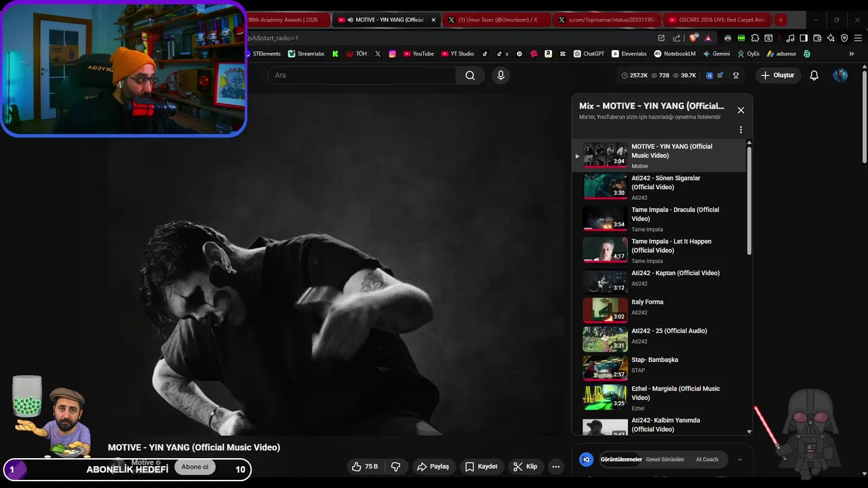868x488 pixels.
Task: Select the Genel Görünüm tab
Action: (665, 460)
